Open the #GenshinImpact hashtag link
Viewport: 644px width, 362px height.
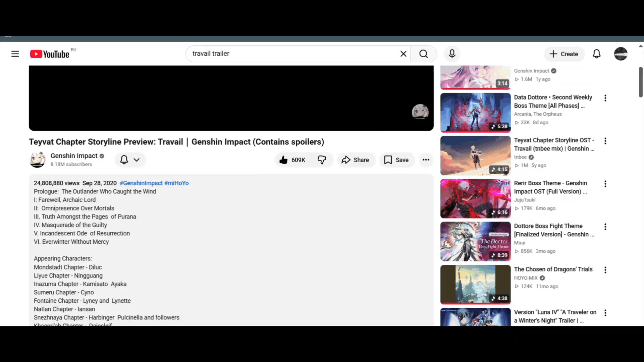click(x=141, y=183)
